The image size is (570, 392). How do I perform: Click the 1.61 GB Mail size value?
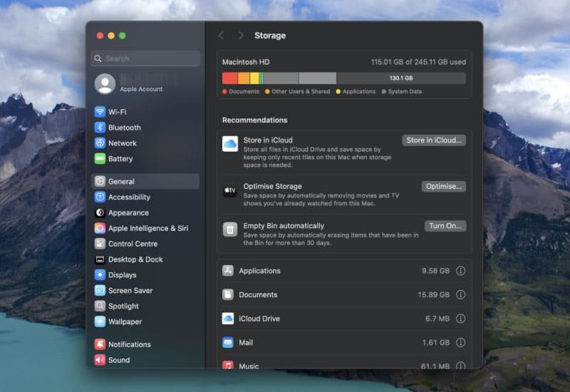[x=436, y=343]
